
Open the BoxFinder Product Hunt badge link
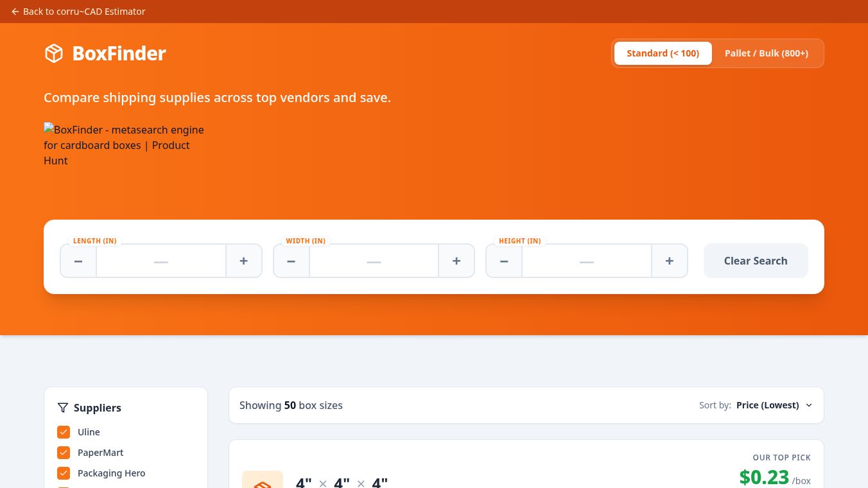click(x=124, y=145)
